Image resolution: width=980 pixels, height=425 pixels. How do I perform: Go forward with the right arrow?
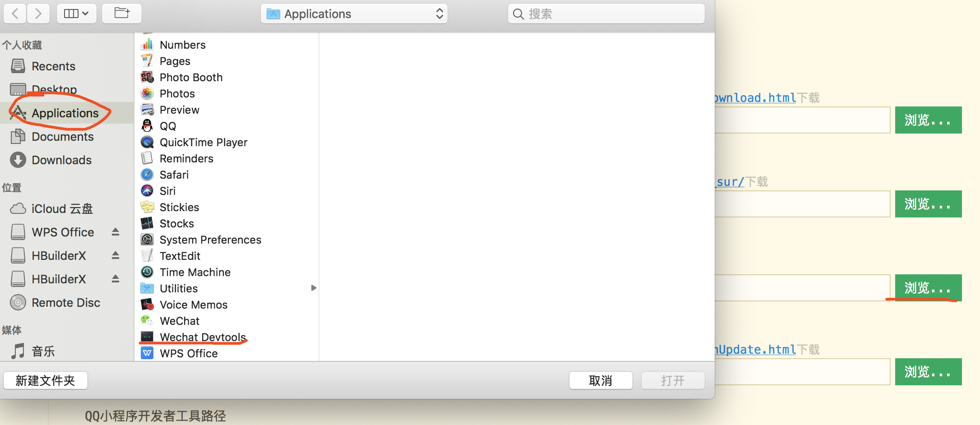[x=38, y=14]
